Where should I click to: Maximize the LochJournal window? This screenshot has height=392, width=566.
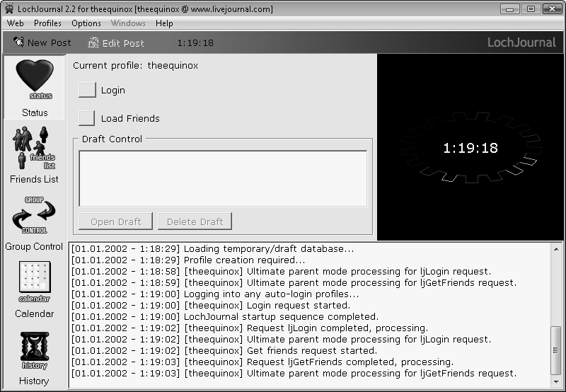[531, 8]
